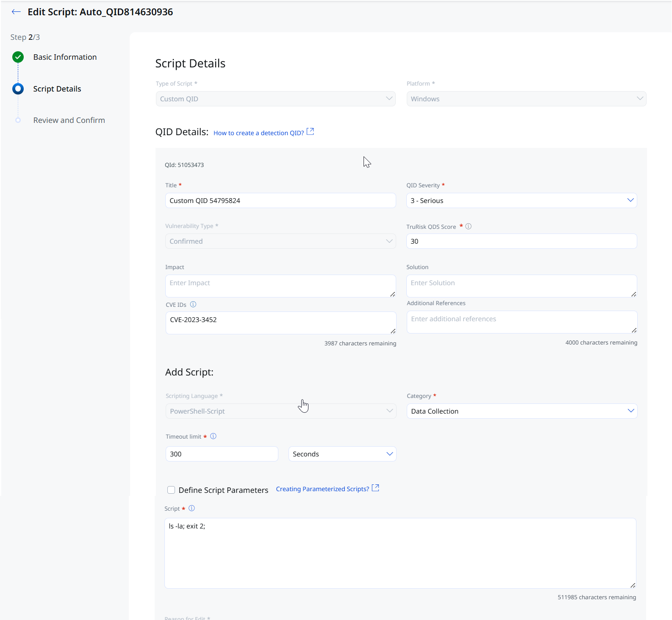
Task: Click the CVE IDs info icon
Action: point(193,304)
